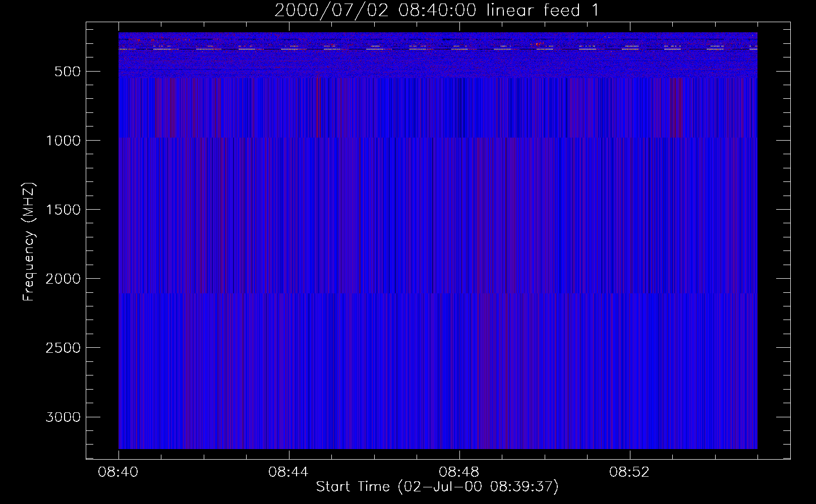Select the 1500 frequency tick label

click(63, 210)
